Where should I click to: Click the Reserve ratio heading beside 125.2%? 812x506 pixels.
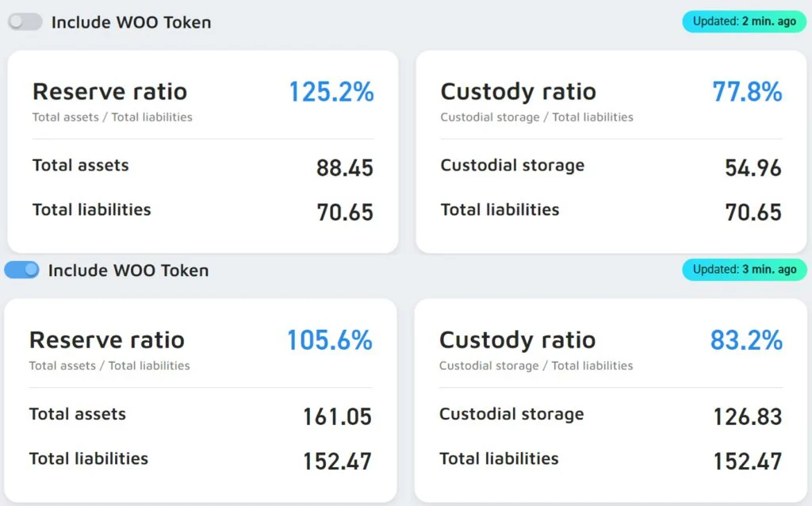[x=109, y=91]
